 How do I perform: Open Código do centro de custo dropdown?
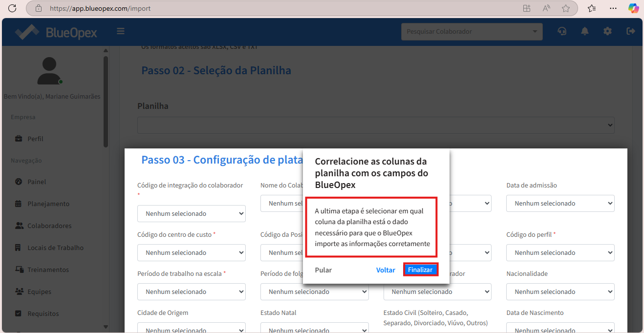pyautogui.click(x=192, y=252)
